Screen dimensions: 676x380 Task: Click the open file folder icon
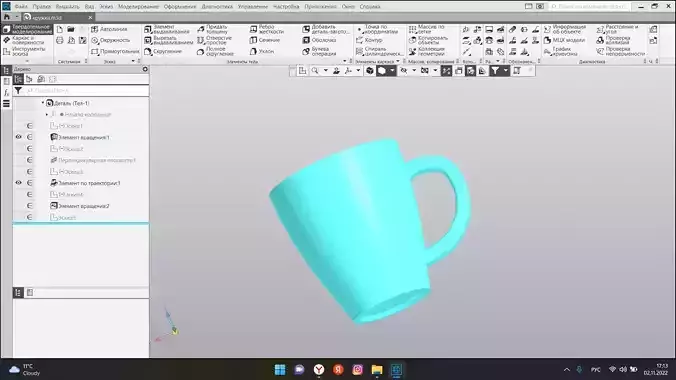point(71,29)
